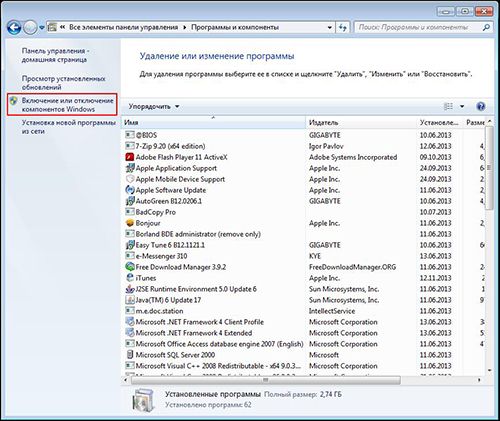Click the Back navigation arrow
Screen dimensions: 500x421
click(14, 28)
